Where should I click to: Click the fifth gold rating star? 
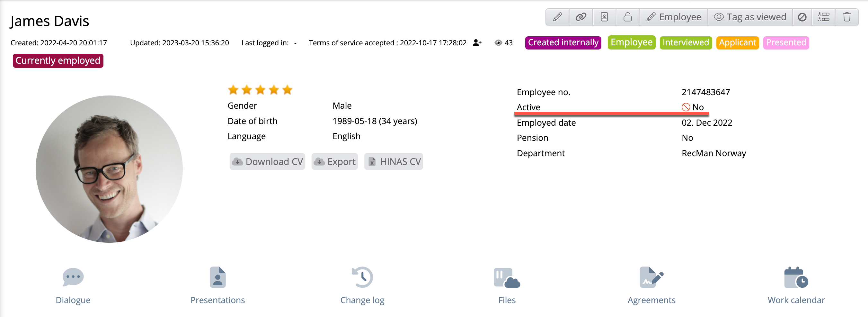coord(287,90)
